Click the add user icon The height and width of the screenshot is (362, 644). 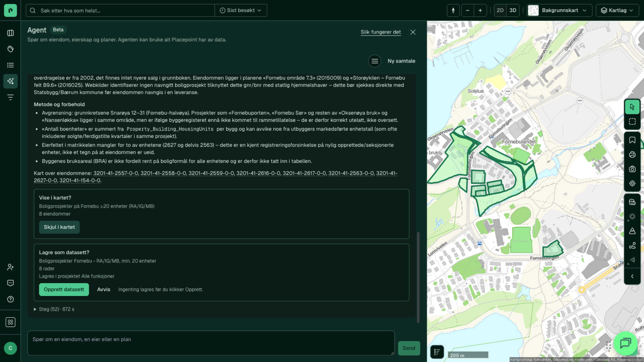[10, 267]
